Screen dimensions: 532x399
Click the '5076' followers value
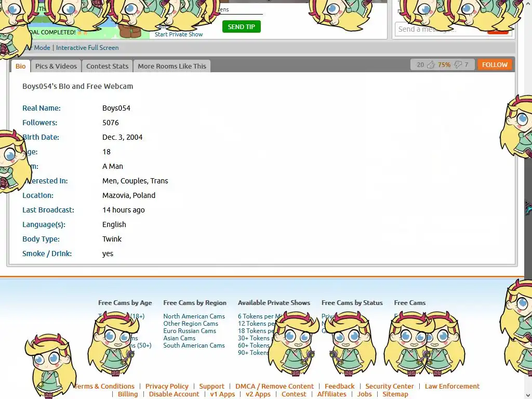pos(111,123)
